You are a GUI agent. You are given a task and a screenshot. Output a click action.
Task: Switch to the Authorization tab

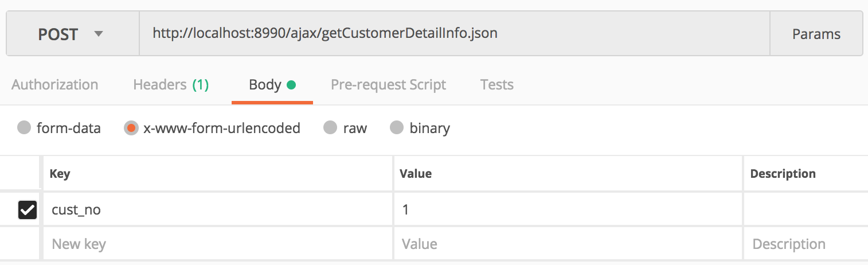[55, 85]
